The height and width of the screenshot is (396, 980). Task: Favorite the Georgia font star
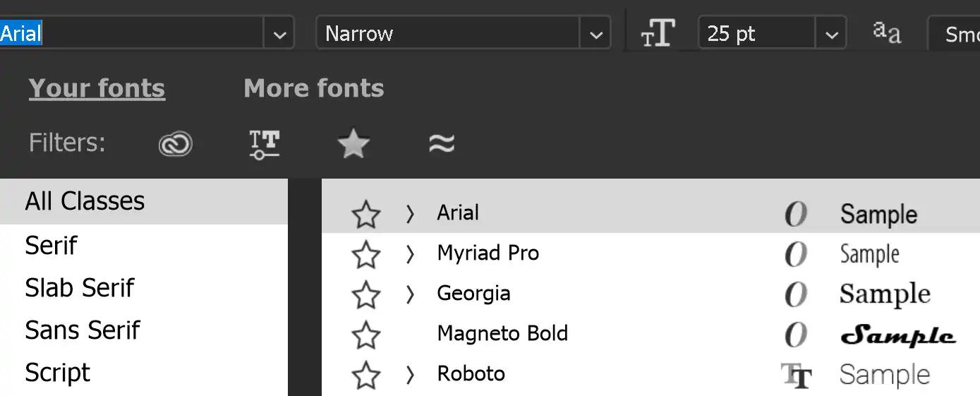point(365,294)
